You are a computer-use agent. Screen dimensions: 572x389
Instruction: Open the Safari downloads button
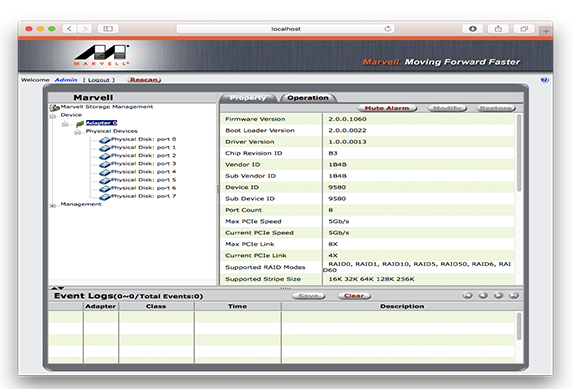click(472, 28)
